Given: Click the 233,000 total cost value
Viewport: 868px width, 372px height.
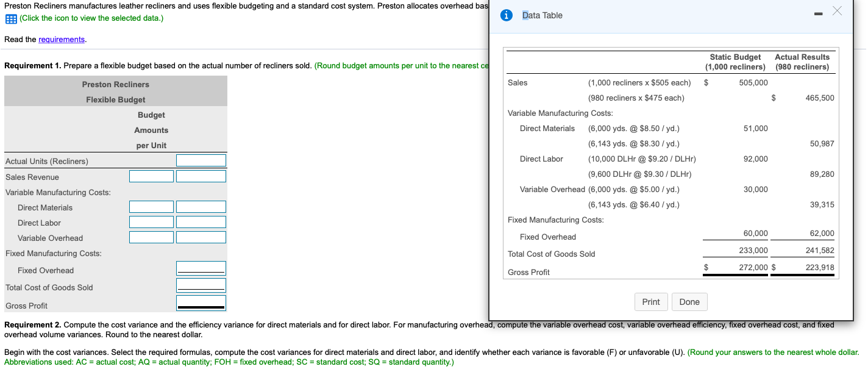Looking at the screenshot, I should 753,250.
